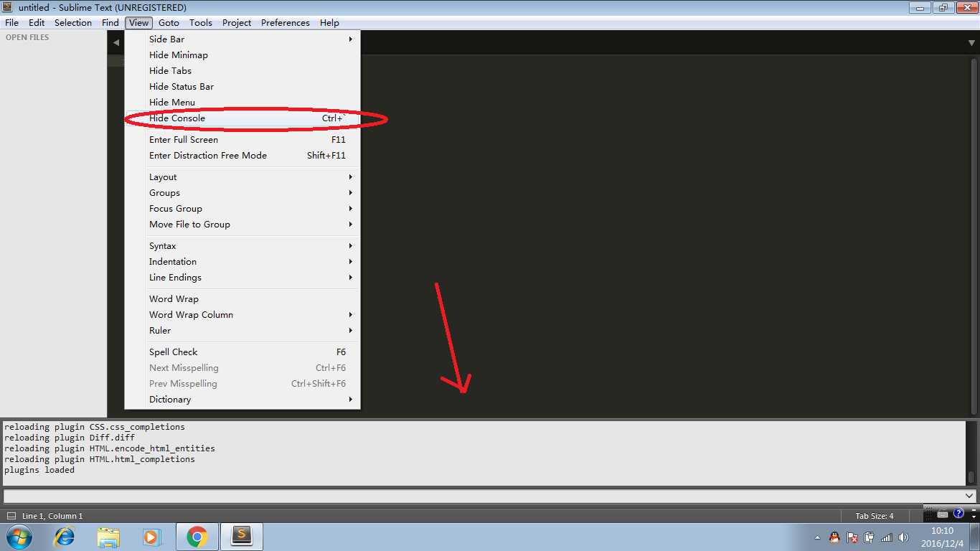Click the panel switcher icon in status bar
Screen dimensions: 980x551
point(11,516)
